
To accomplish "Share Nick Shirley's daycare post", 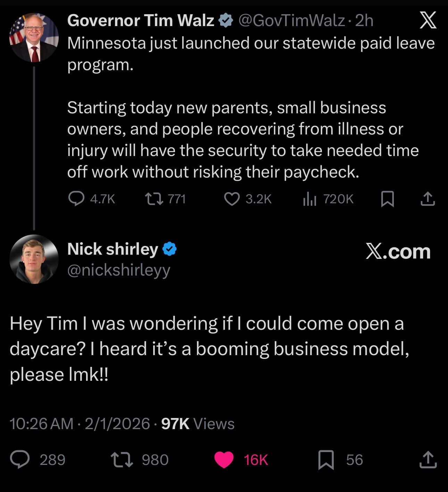I will [x=428, y=459].
